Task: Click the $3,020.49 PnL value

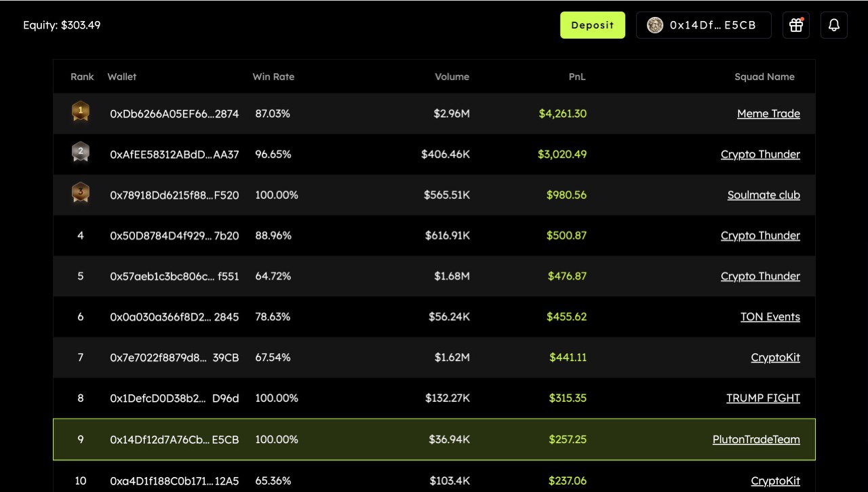Action: (562, 155)
